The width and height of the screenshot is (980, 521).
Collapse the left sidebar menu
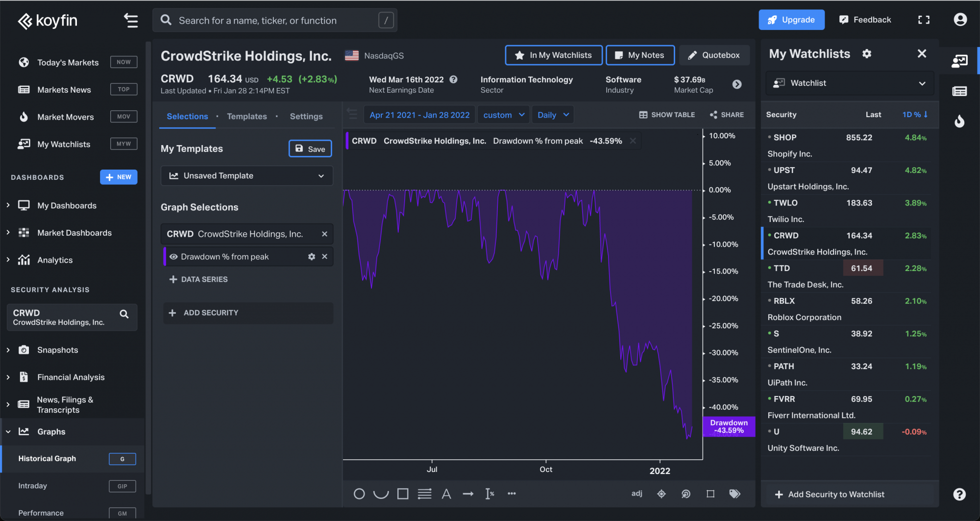click(x=131, y=21)
